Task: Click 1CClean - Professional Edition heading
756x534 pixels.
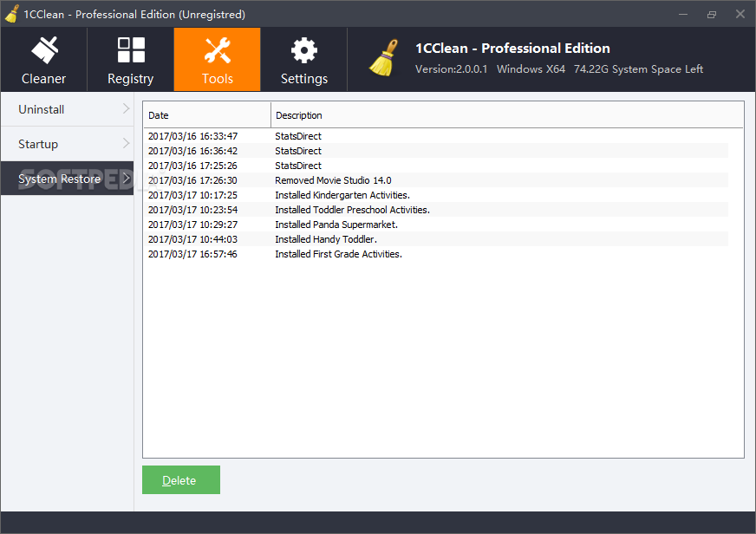Action: coord(512,49)
